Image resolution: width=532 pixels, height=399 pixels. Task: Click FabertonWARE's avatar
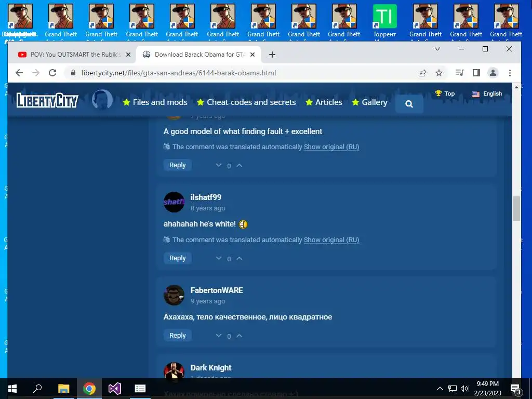pos(174,295)
